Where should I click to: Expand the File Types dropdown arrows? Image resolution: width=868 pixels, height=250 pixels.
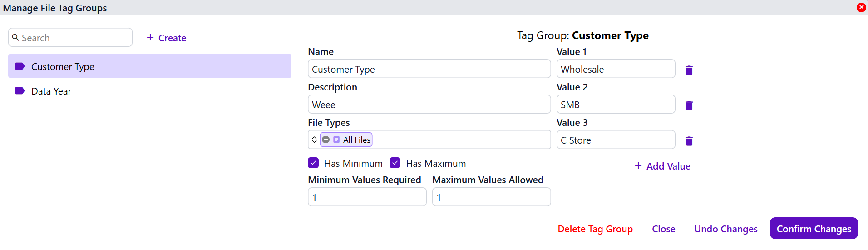pyautogui.click(x=314, y=140)
